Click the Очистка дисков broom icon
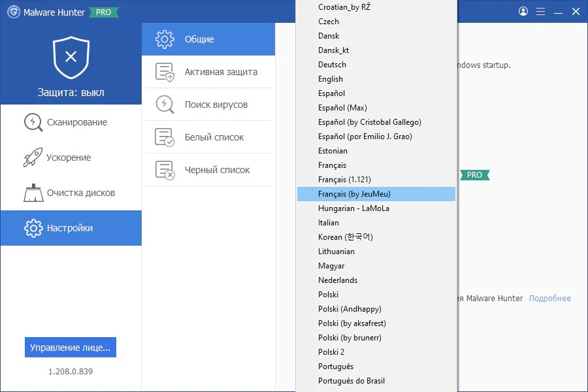588x392 pixels. (x=33, y=193)
